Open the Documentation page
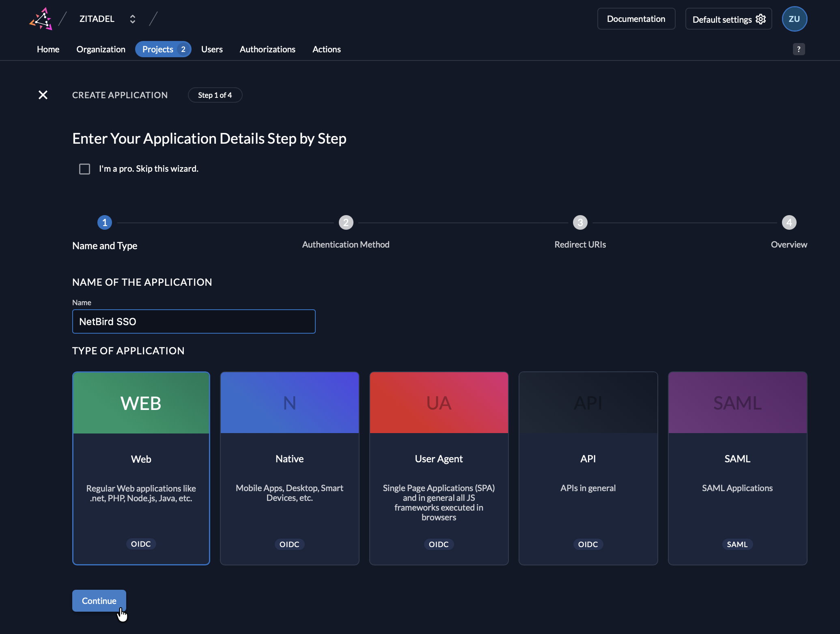The image size is (840, 634). pos(636,19)
